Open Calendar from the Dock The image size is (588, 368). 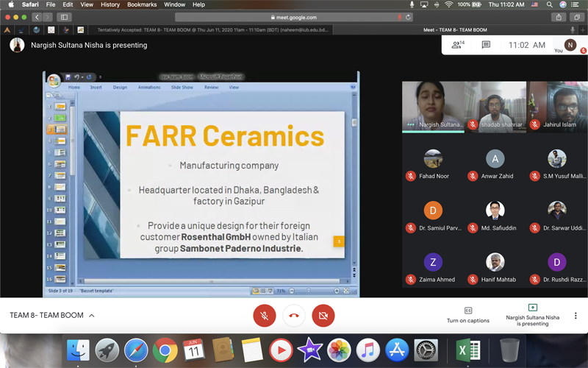(x=193, y=350)
